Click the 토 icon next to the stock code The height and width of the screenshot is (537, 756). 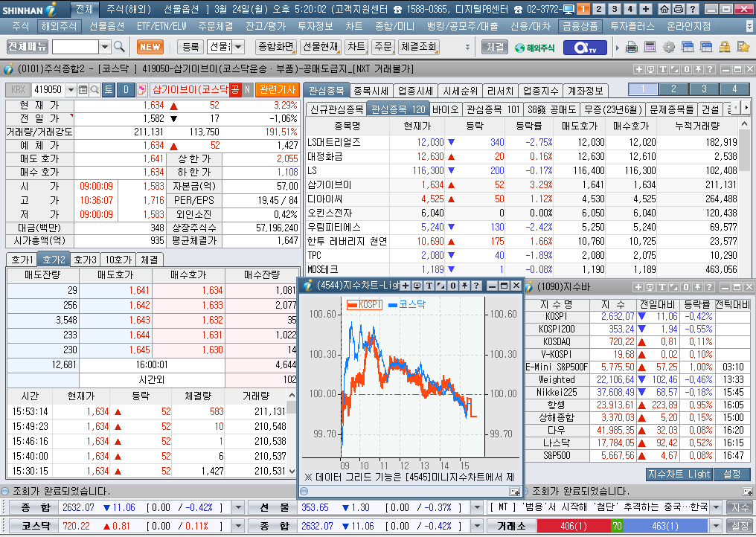point(109,90)
